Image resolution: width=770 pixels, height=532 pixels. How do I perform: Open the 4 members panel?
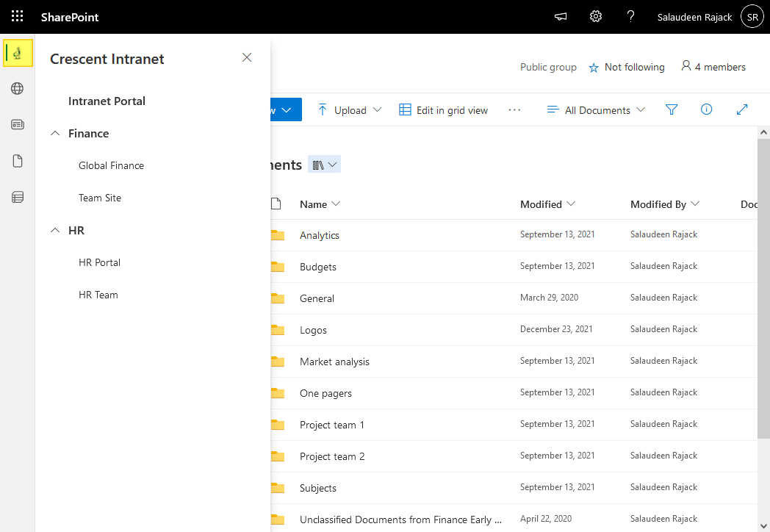713,67
